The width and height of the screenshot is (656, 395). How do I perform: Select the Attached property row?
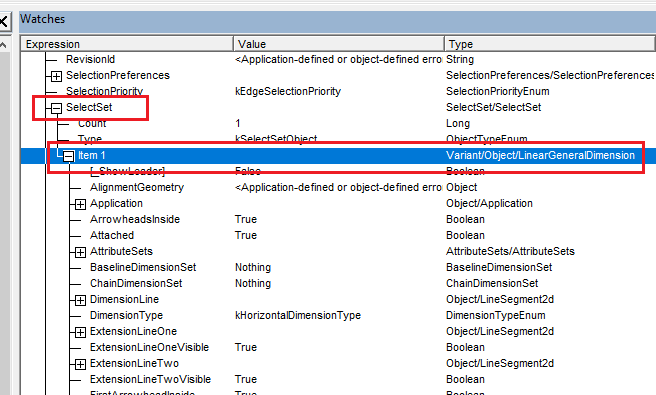click(x=338, y=235)
